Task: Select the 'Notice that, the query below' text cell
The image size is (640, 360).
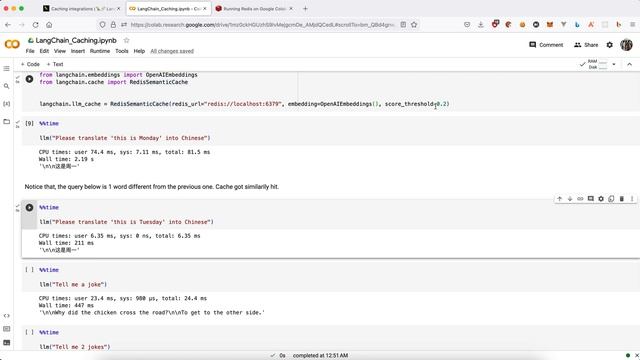Action: click(x=151, y=187)
